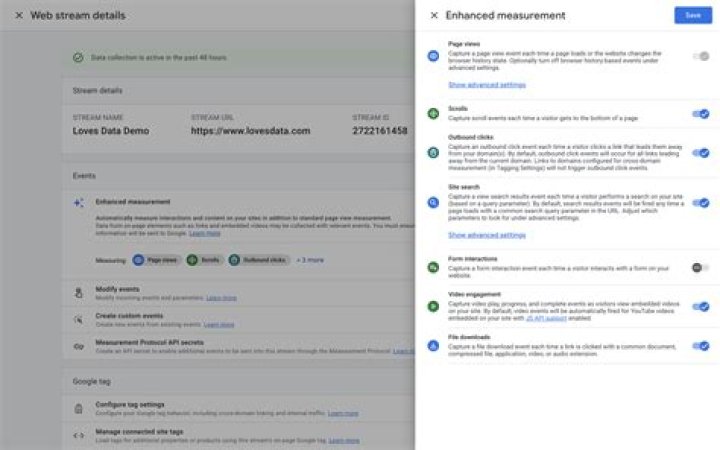Show advanced settings under Page views

point(486,85)
